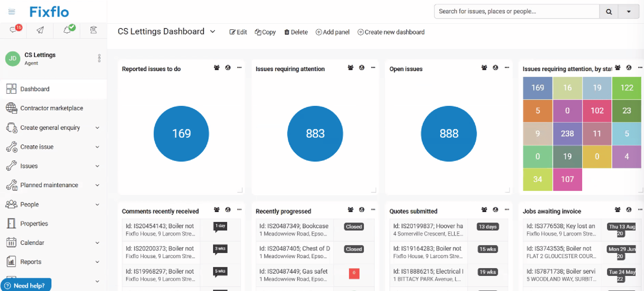Click the paper plane send icon
Viewport: 644px width, 291px height.
(x=40, y=30)
